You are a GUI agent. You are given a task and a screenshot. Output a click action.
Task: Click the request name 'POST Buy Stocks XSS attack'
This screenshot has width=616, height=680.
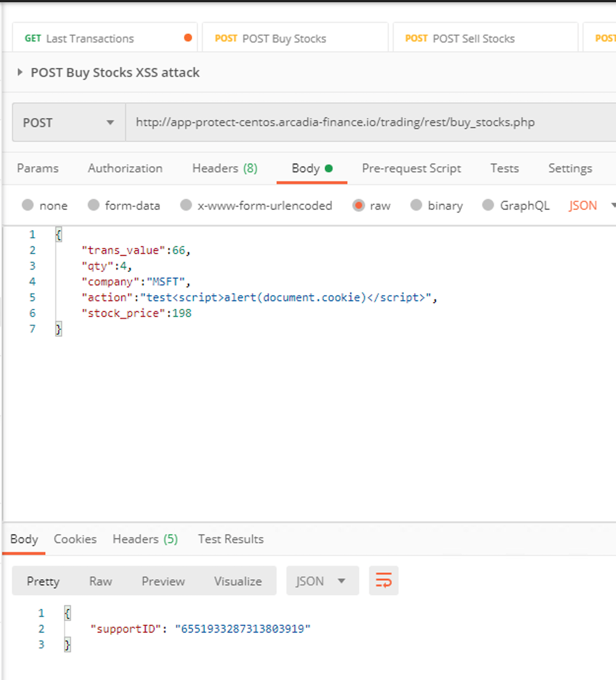tap(115, 73)
